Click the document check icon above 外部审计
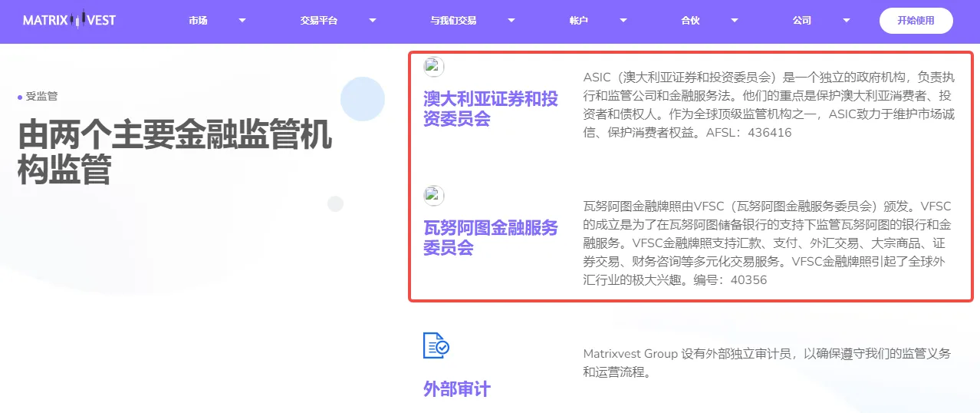The height and width of the screenshot is (413, 980). point(436,345)
